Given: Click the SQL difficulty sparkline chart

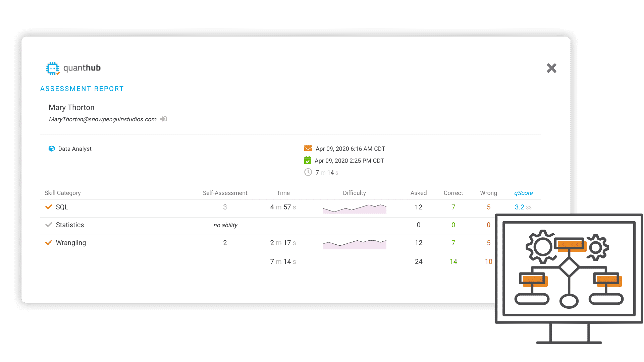Looking at the screenshot, I should tap(354, 207).
